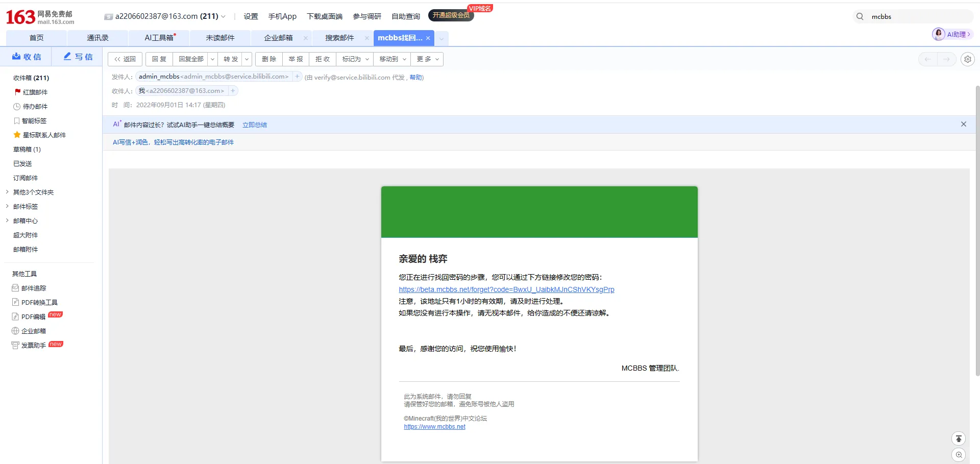Switch to 未读邮件 tab
980x464 pixels.
click(220, 38)
